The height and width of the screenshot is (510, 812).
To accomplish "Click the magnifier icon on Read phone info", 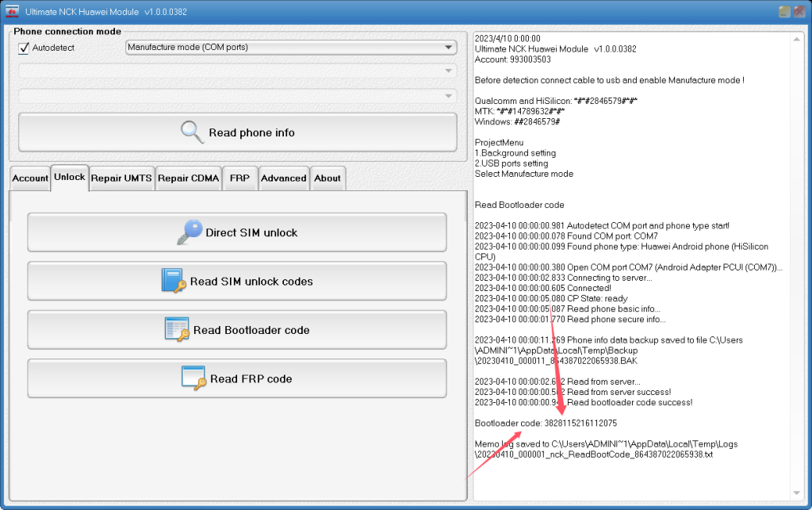I will click(192, 132).
